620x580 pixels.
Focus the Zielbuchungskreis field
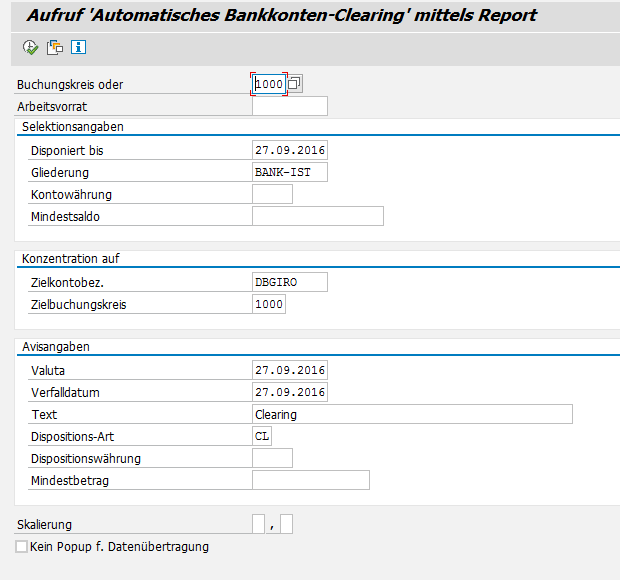click(x=269, y=304)
